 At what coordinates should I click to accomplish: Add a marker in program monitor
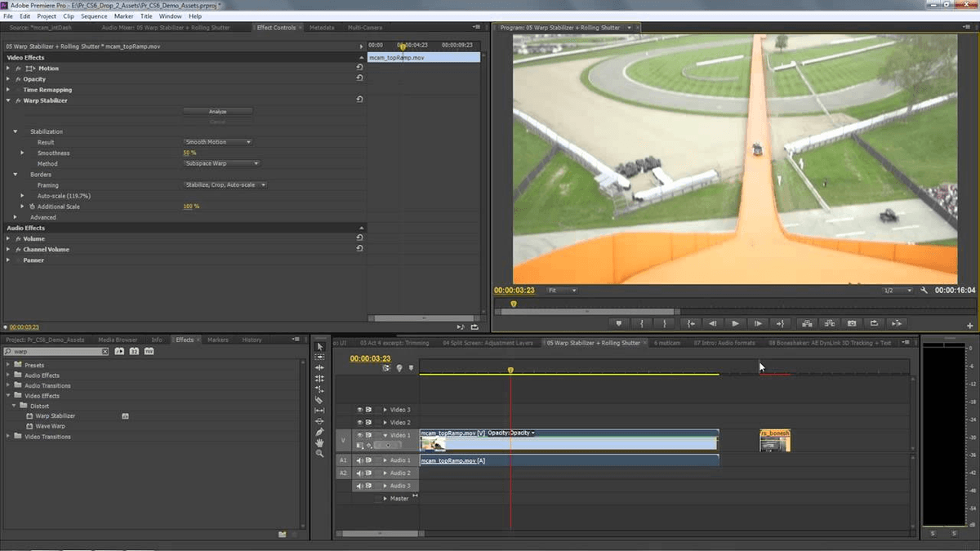coord(619,323)
